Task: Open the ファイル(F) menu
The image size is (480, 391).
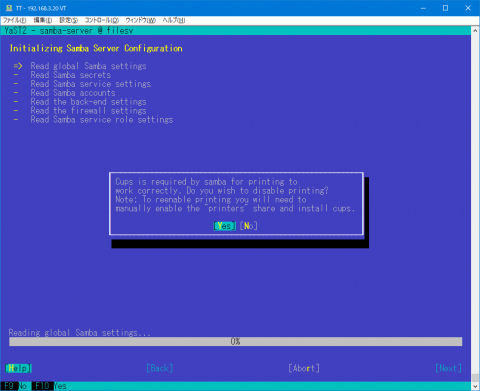Action: [14, 20]
